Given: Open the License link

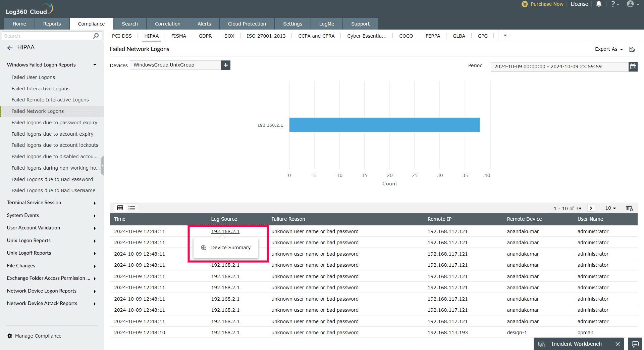Looking at the screenshot, I should [579, 4].
